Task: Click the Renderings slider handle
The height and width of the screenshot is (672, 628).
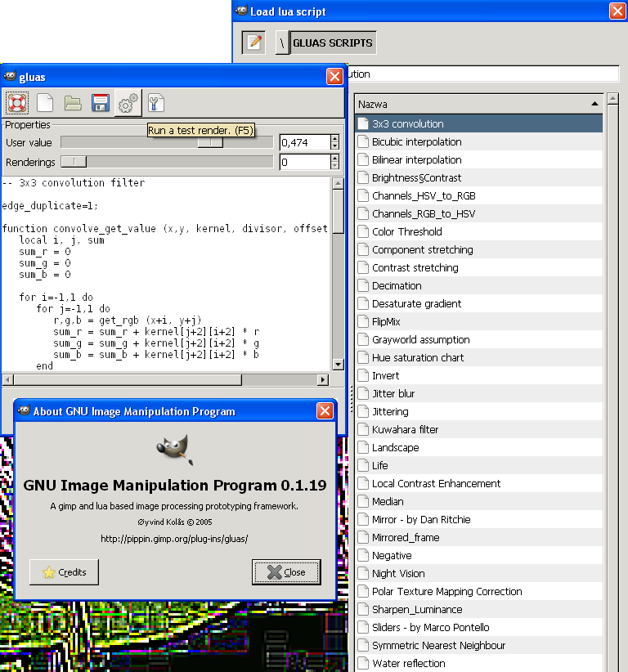Action: tap(74, 162)
